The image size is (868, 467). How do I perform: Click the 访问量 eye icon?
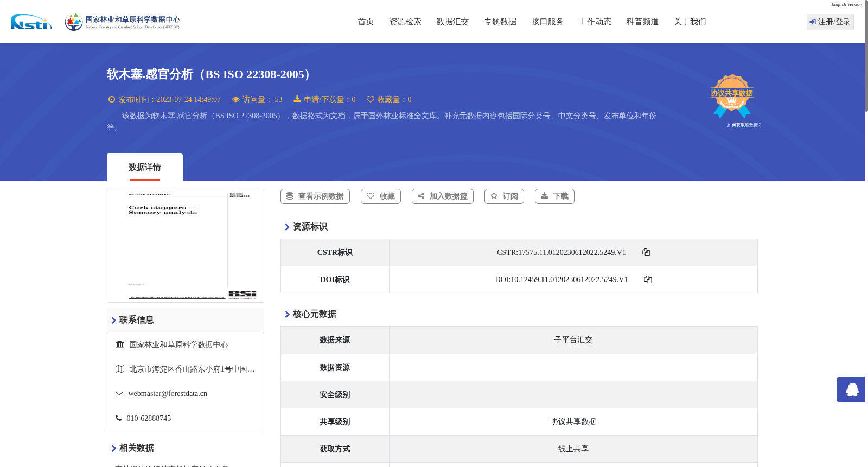coord(235,99)
